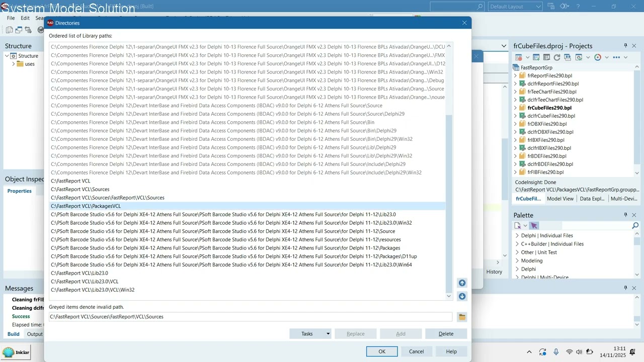Expand Modeling palette category
644x362 pixels.
click(x=517, y=260)
